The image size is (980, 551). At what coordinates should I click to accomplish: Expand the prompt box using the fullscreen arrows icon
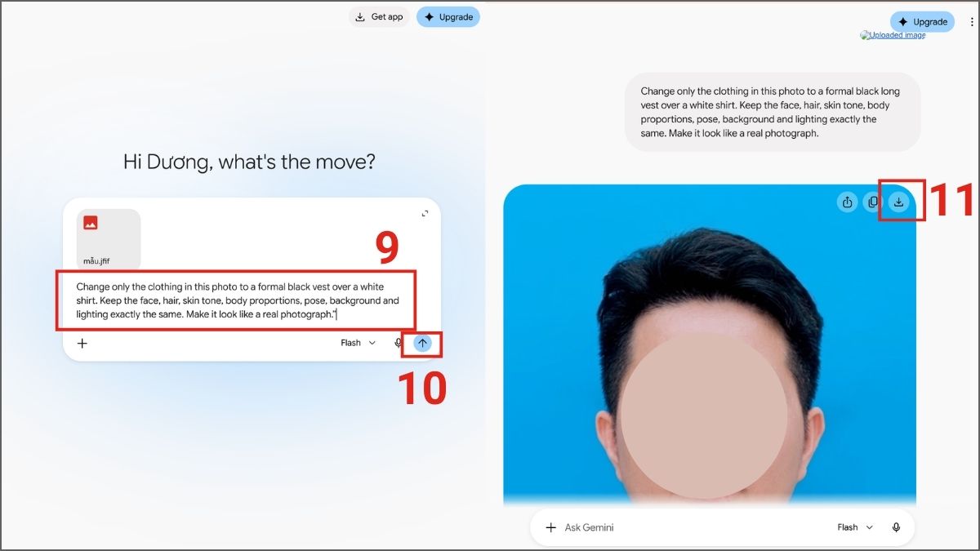coord(425,214)
